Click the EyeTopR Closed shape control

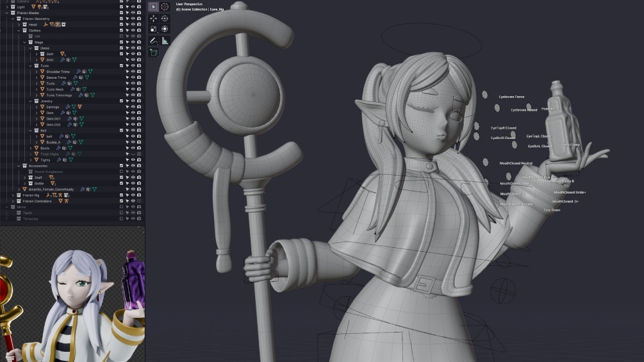click(x=476, y=126)
